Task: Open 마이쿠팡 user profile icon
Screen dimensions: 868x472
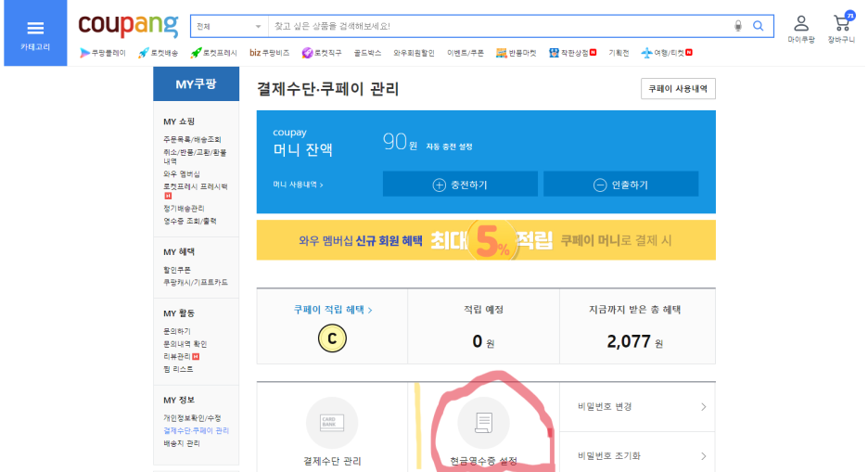Action: (x=801, y=30)
